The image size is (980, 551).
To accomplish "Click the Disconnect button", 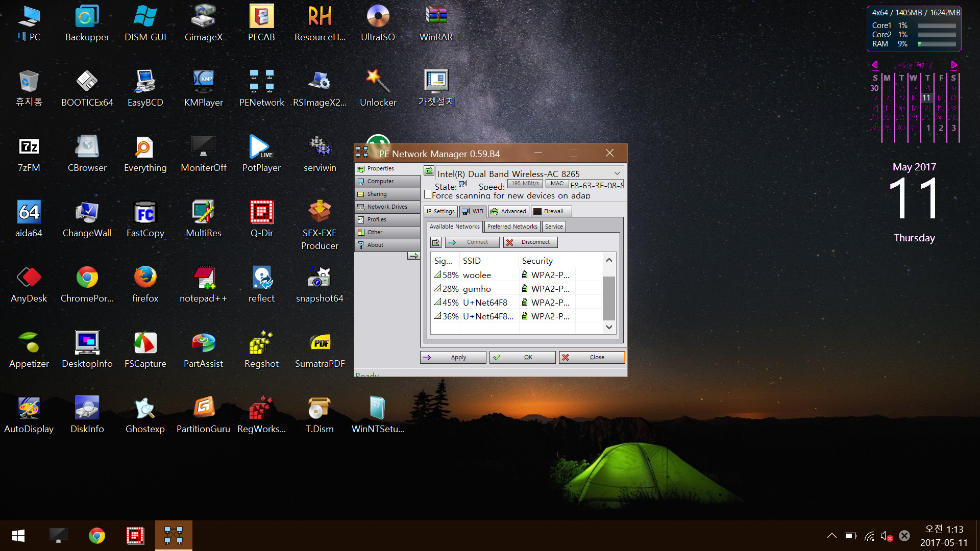I will 530,242.
